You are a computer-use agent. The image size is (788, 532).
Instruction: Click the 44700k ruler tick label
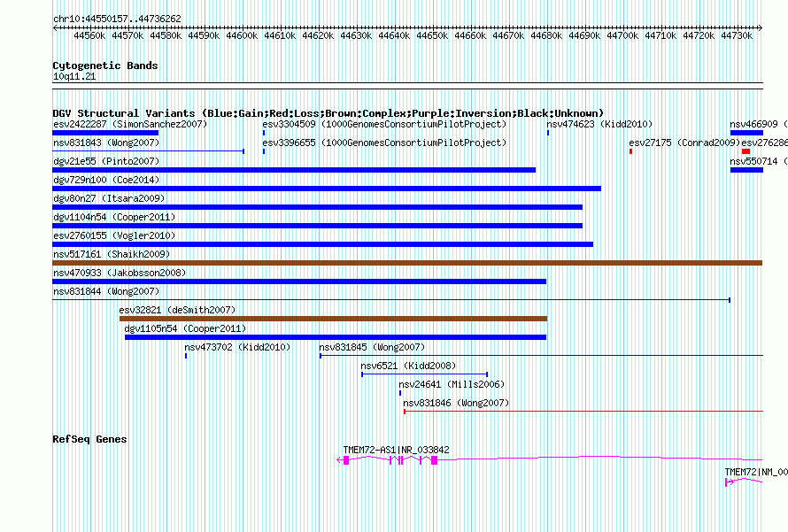[x=622, y=35]
